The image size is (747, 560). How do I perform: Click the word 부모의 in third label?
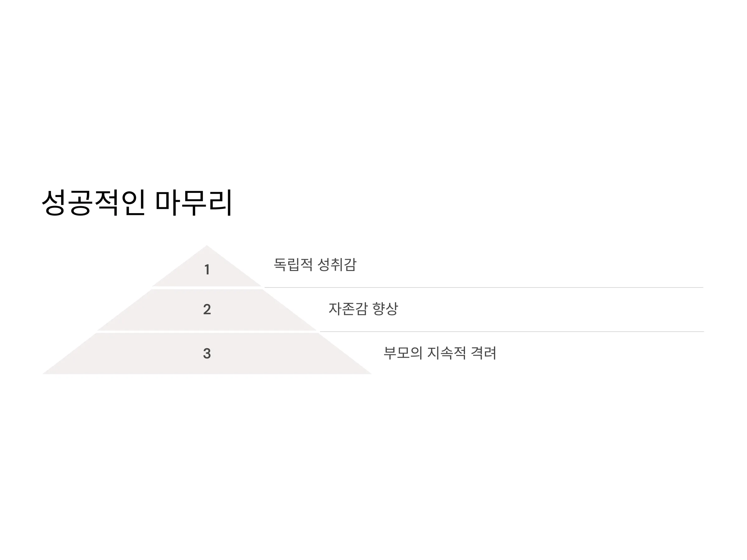[x=403, y=353]
